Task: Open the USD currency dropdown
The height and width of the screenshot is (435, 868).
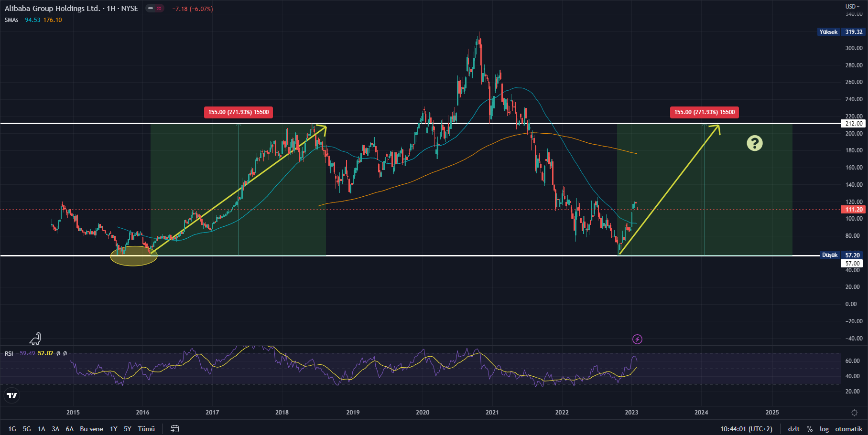Action: pyautogui.click(x=852, y=6)
